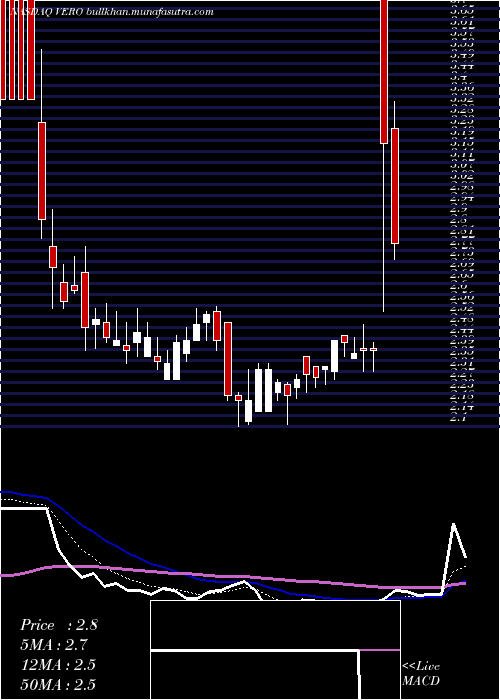The image size is (500, 700).
Task: Click the 'NASDAQ VERO bullkhan.munafasutra.com' chart title
Action: tap(111, 12)
